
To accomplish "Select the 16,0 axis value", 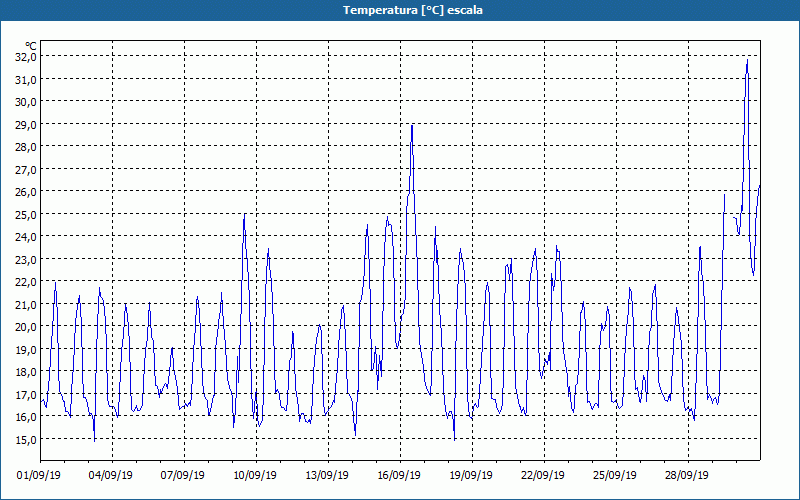I will point(26,417).
